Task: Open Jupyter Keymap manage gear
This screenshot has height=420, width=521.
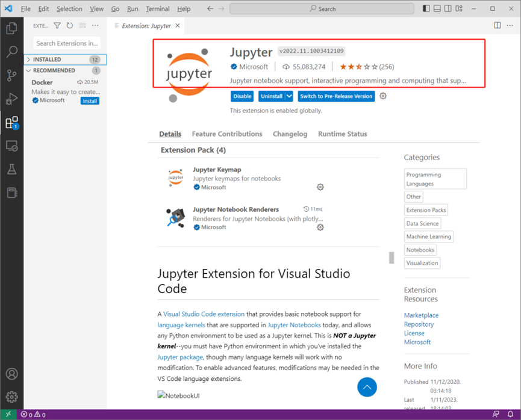Action: pos(320,187)
